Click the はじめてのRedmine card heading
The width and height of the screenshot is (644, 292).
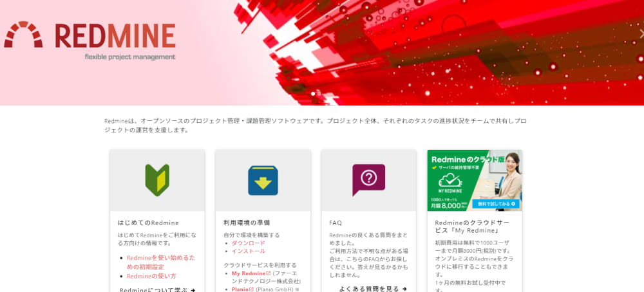coord(148,223)
